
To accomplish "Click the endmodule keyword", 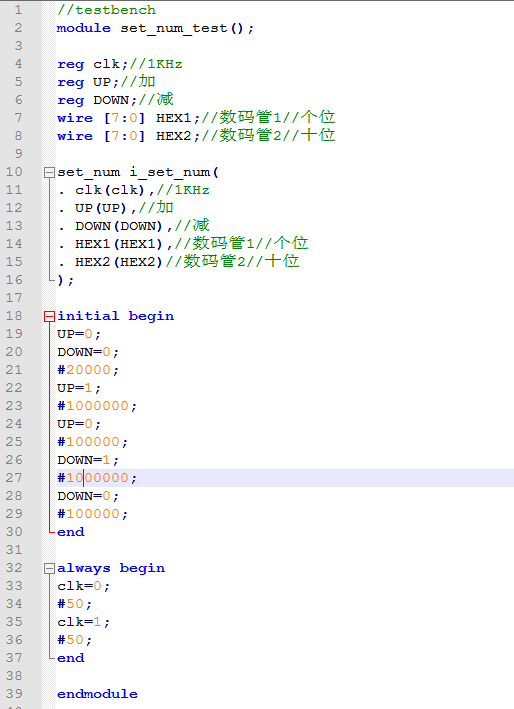I will tap(97, 694).
